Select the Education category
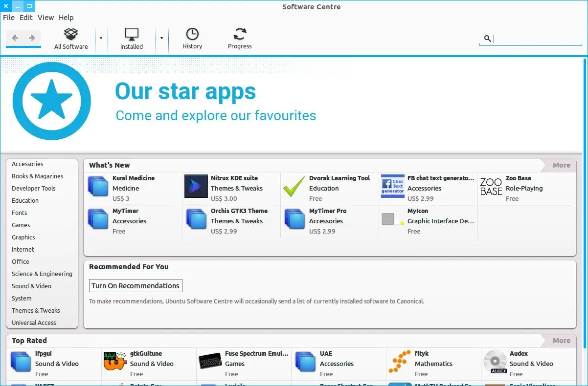Screen dimensions: 588x386 point(25,201)
